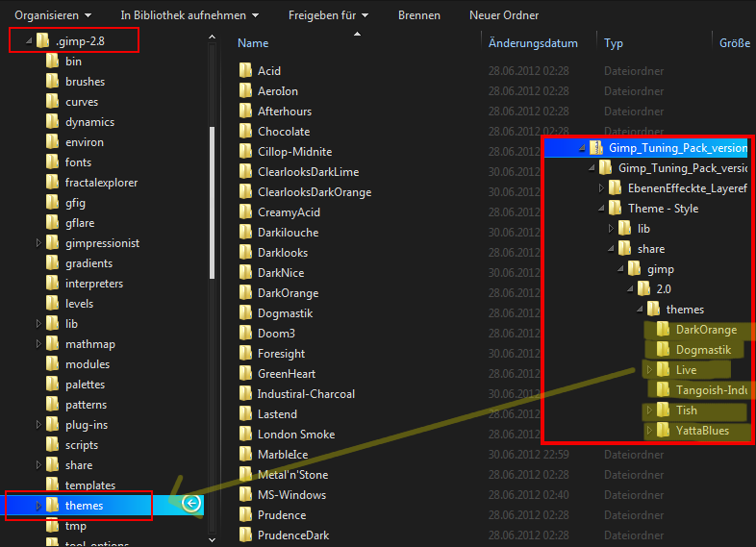Click the dynamics folder icon
756x547 pixels.
pyautogui.click(x=52, y=122)
